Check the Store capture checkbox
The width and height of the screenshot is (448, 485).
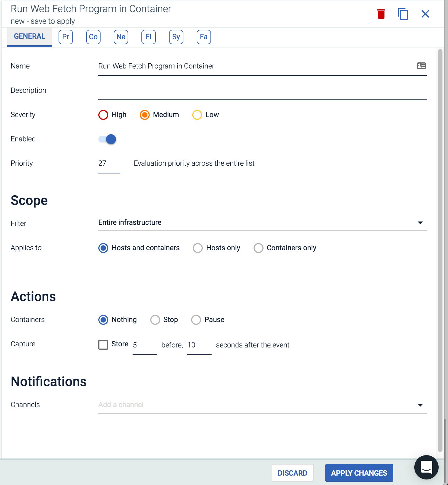[103, 345]
